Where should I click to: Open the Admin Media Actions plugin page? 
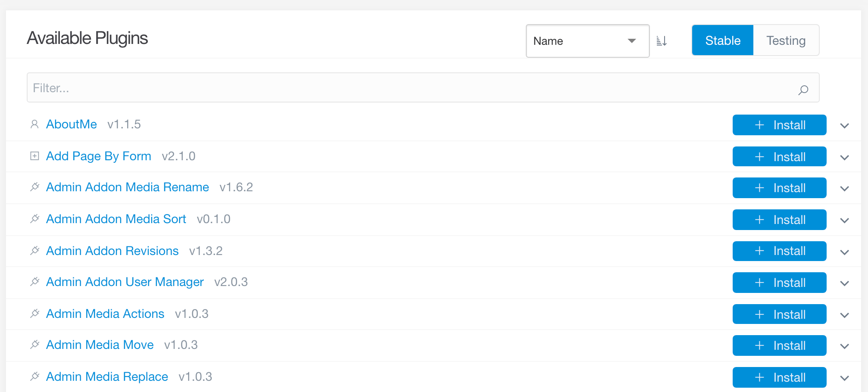click(105, 314)
